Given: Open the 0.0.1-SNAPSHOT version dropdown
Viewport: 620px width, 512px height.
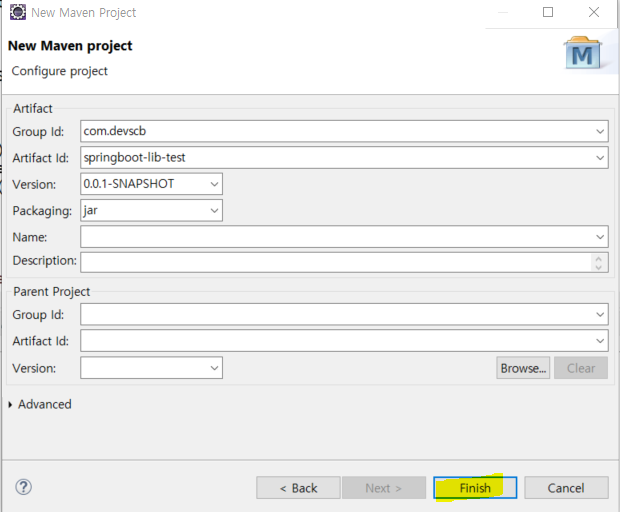Looking at the screenshot, I should click(214, 184).
